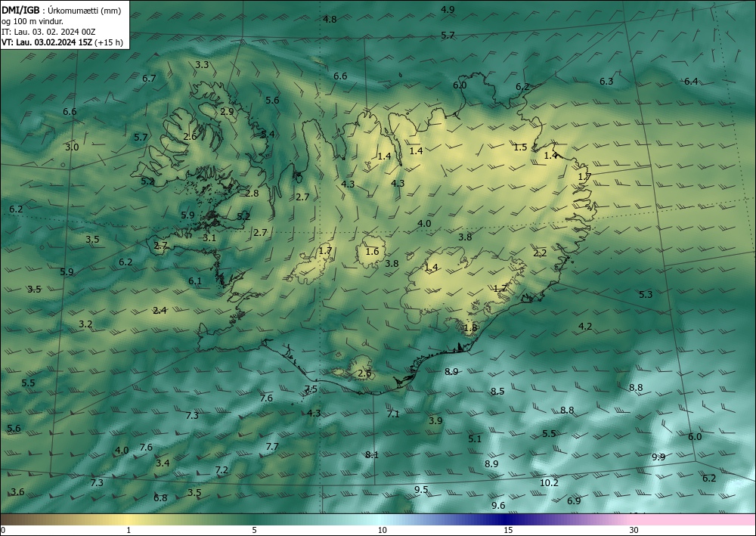Click the color scale label '0'
756x536 pixels.
pos(3,530)
